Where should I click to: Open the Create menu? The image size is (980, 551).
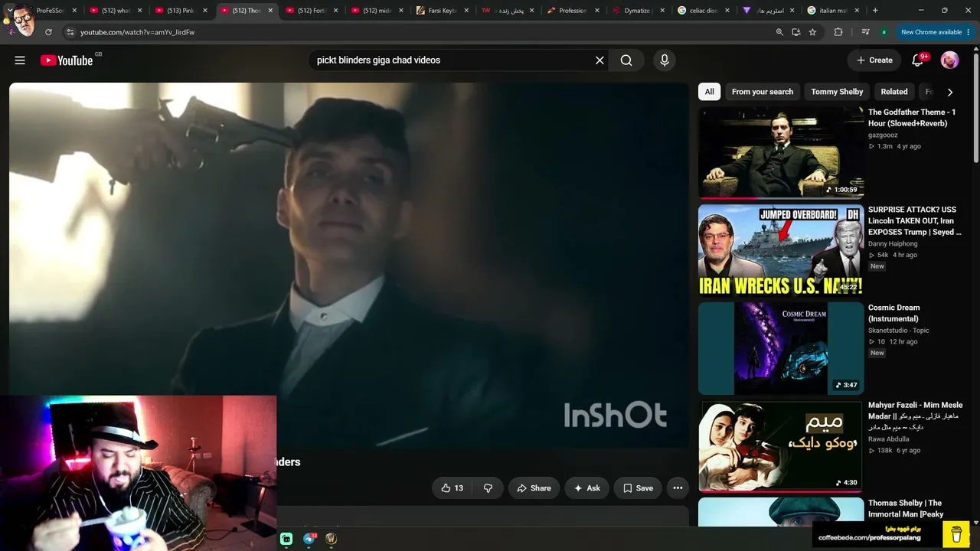tap(874, 60)
